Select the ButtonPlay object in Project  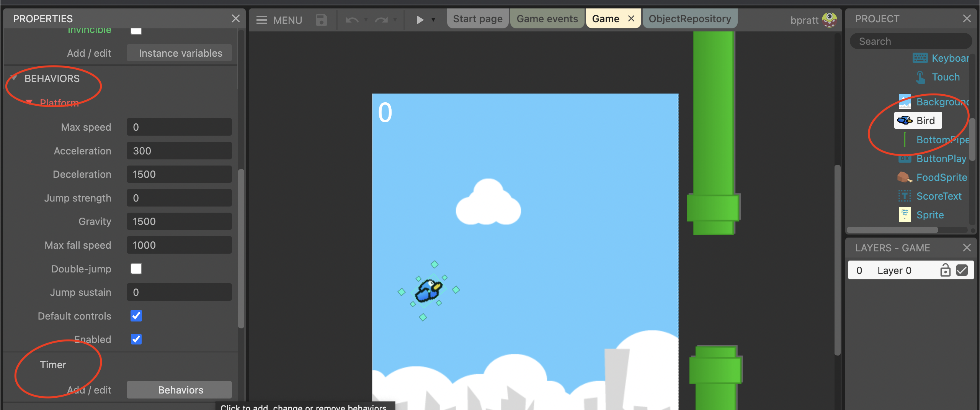[941, 159]
